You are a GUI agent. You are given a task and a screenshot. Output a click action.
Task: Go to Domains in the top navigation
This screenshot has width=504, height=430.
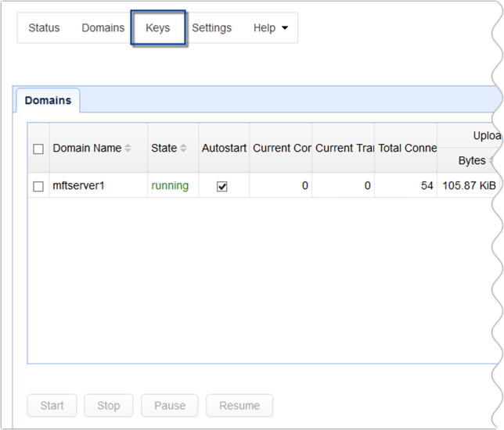coord(103,28)
